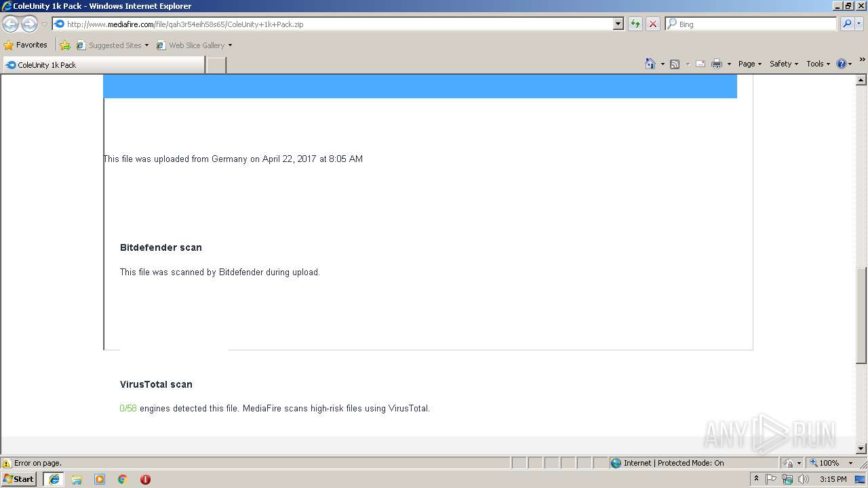Click the Add to Favorites bar icon
868x488 pixels.
(x=65, y=45)
